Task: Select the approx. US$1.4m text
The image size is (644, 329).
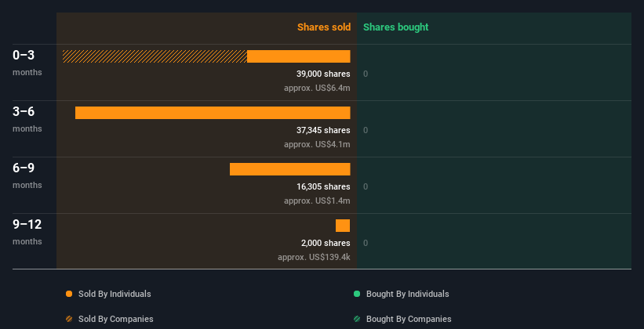Action: pos(317,201)
